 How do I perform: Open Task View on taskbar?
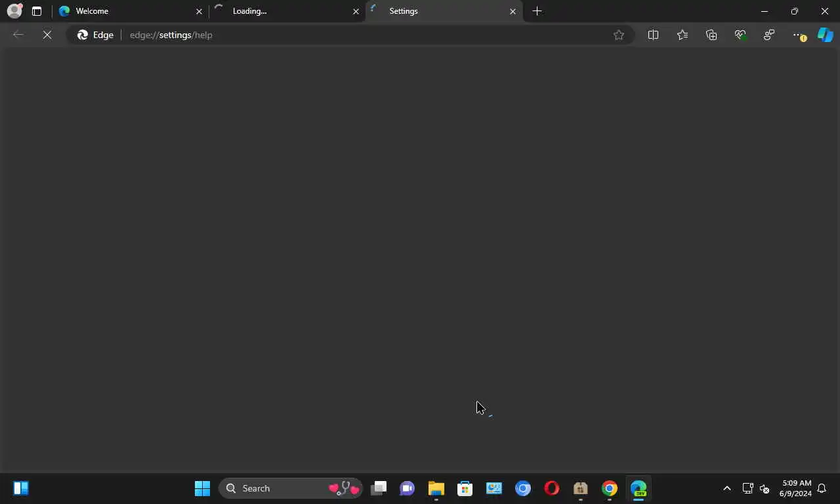click(379, 488)
